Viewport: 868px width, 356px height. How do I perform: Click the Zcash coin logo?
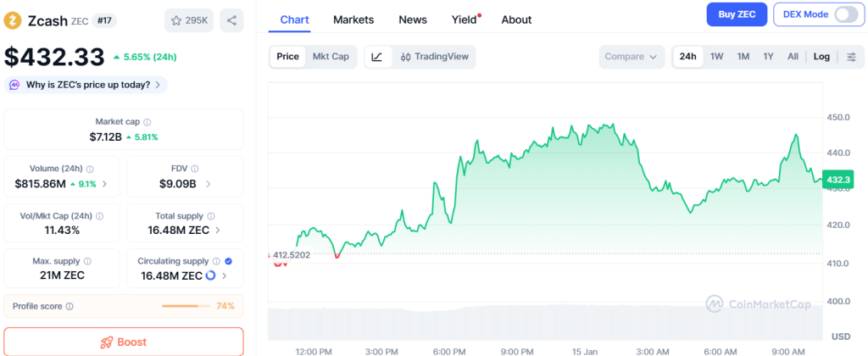[14, 19]
